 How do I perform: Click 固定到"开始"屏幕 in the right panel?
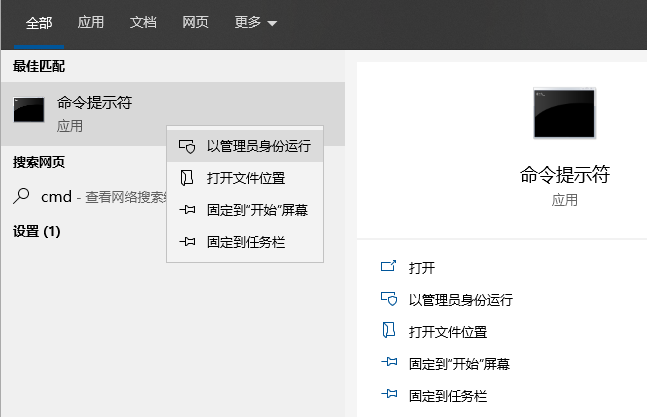coord(459,364)
